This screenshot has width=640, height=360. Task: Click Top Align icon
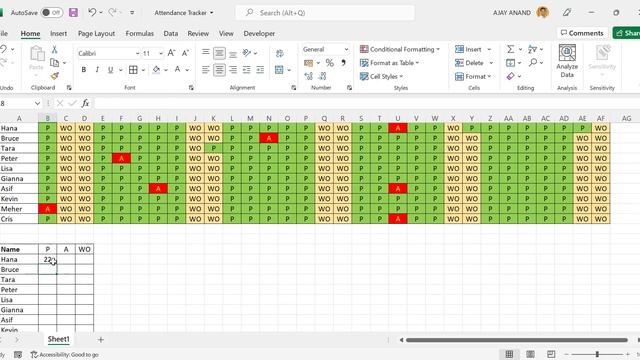point(206,53)
